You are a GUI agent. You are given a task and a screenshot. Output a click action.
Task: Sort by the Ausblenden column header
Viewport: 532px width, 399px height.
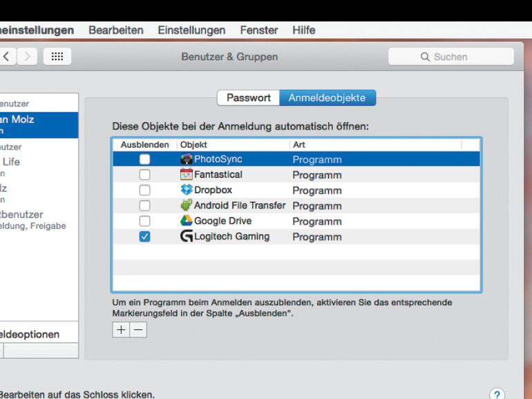click(145, 145)
